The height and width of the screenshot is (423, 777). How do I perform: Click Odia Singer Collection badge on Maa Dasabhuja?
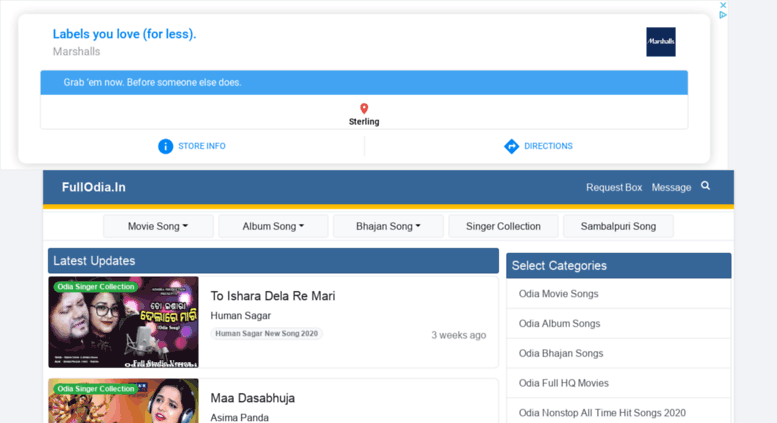click(96, 389)
